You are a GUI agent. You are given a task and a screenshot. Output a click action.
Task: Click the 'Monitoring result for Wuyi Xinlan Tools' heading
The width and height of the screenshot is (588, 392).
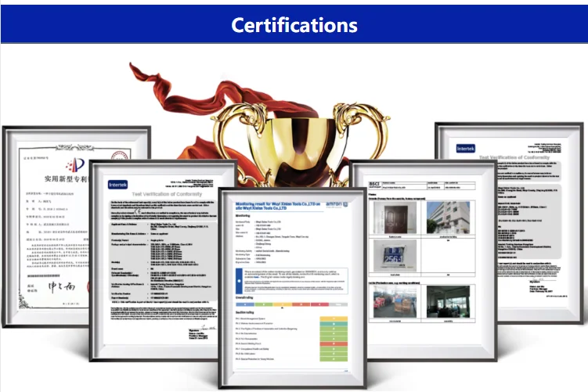[x=278, y=206]
